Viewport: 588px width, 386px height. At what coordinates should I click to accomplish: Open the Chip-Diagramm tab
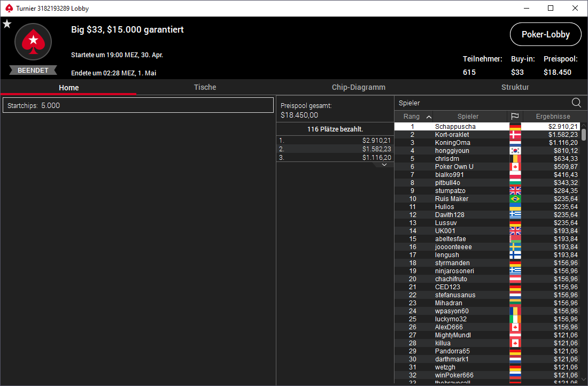[x=359, y=87]
